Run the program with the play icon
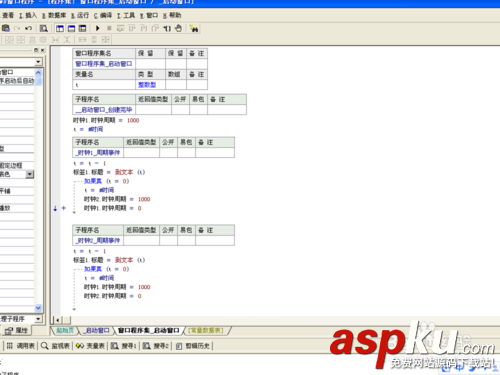 click(x=98, y=28)
